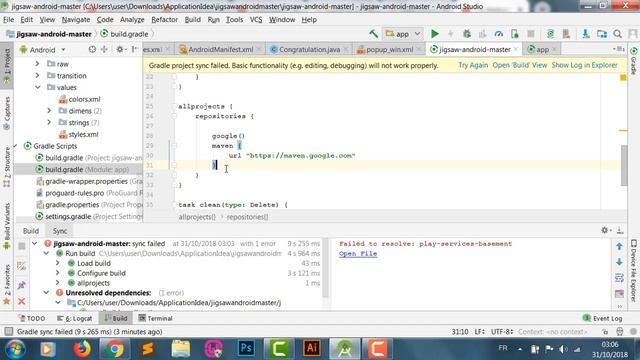640x360 pixels.
Task: Click Try Again link
Action: 473,65
